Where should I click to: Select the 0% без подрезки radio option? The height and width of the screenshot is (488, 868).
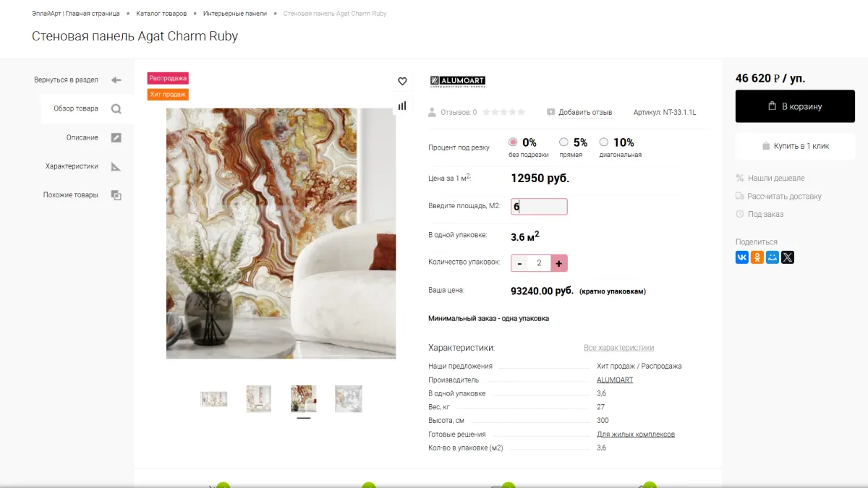[513, 142]
